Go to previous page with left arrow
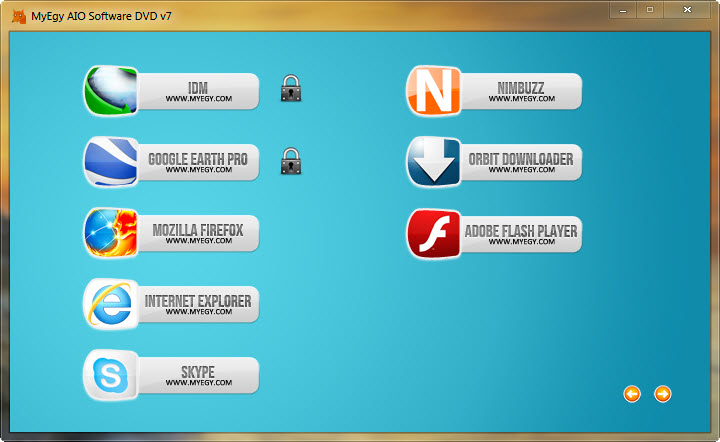Image resolution: width=720 pixels, height=442 pixels. coord(632,394)
